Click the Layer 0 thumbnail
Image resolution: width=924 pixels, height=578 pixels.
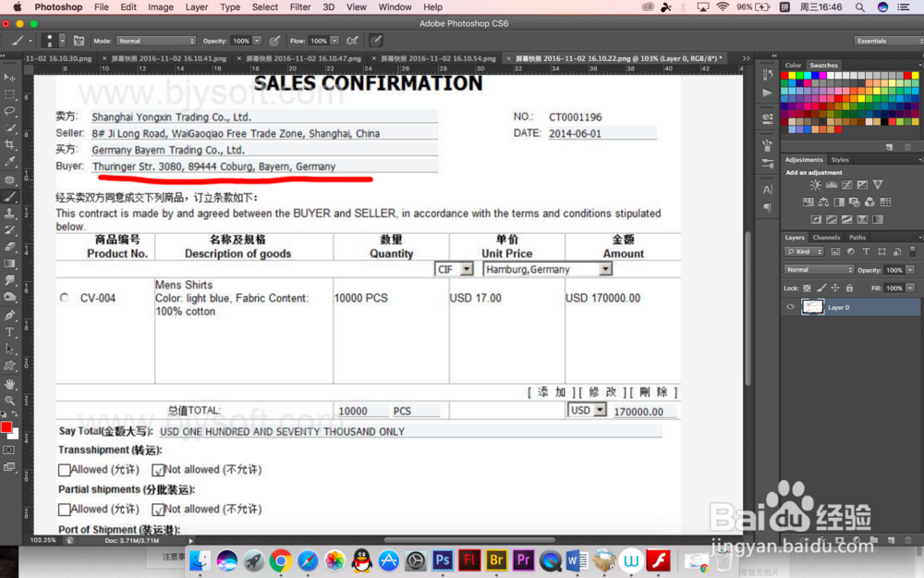(x=812, y=307)
